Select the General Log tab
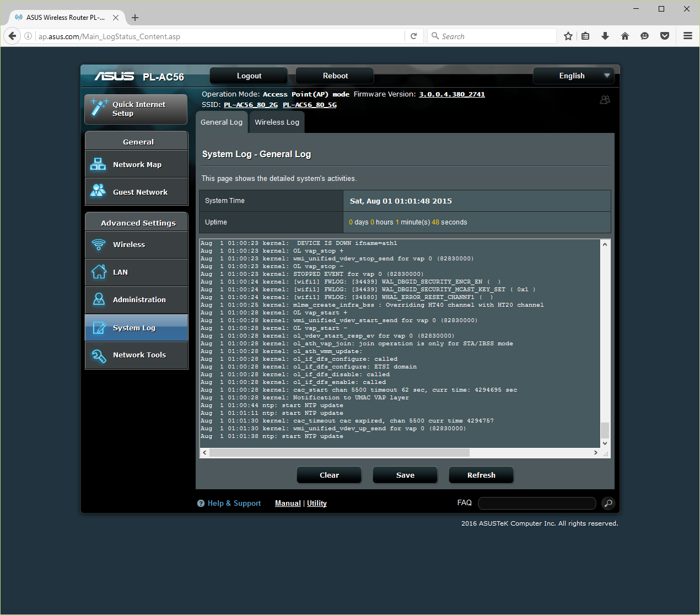The height and width of the screenshot is (615, 700). 222,122
